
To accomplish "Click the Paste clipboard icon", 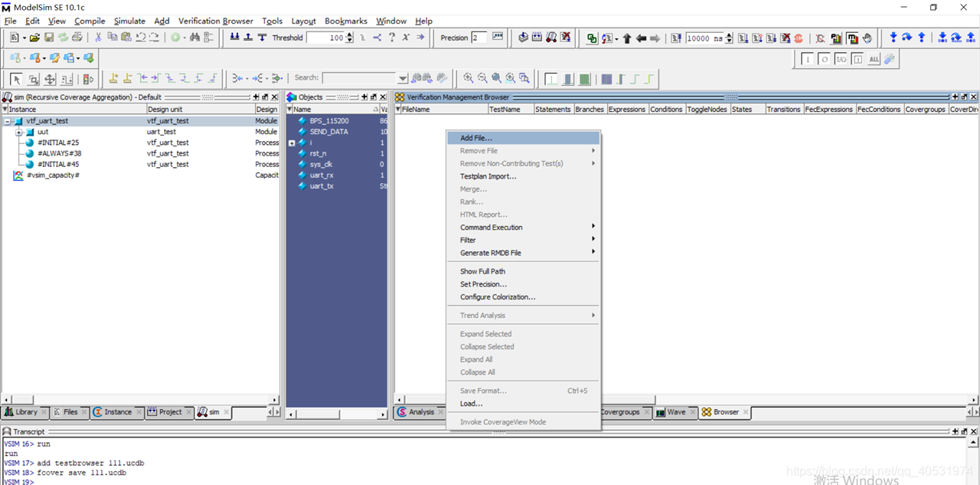I will click(126, 38).
